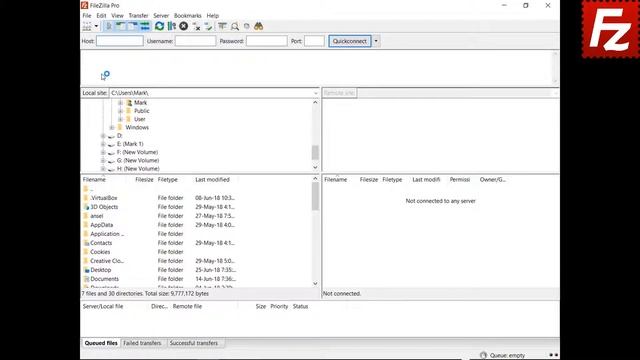Open the Quickconnect history dropdown arrow
Screen dimensions: 640x360
(376, 41)
